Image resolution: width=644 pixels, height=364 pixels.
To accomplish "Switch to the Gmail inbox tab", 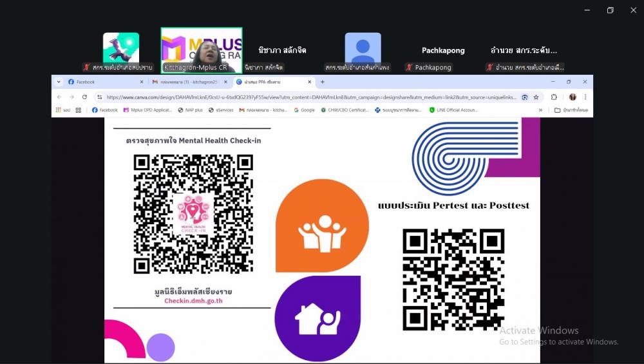I will click(x=187, y=82).
